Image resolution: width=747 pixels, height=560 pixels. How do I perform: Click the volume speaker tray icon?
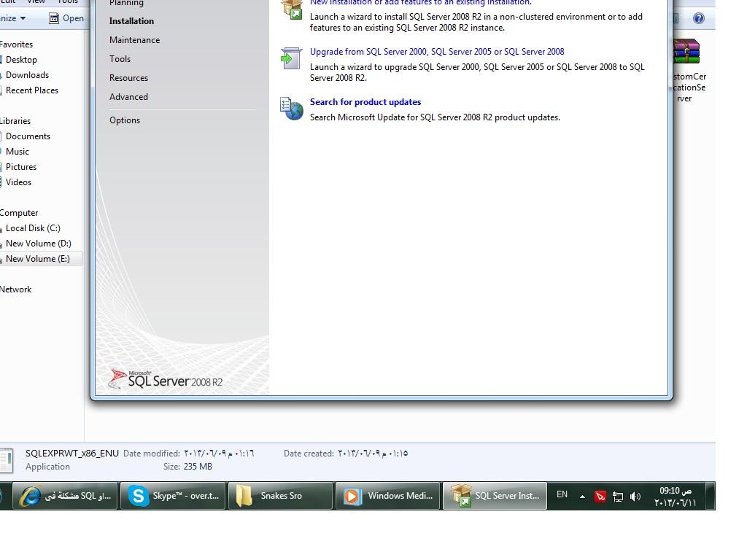pos(635,497)
